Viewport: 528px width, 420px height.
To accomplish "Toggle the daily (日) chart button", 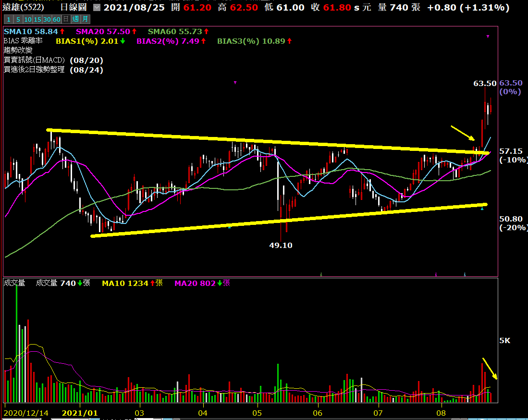I will pyautogui.click(x=66, y=19).
